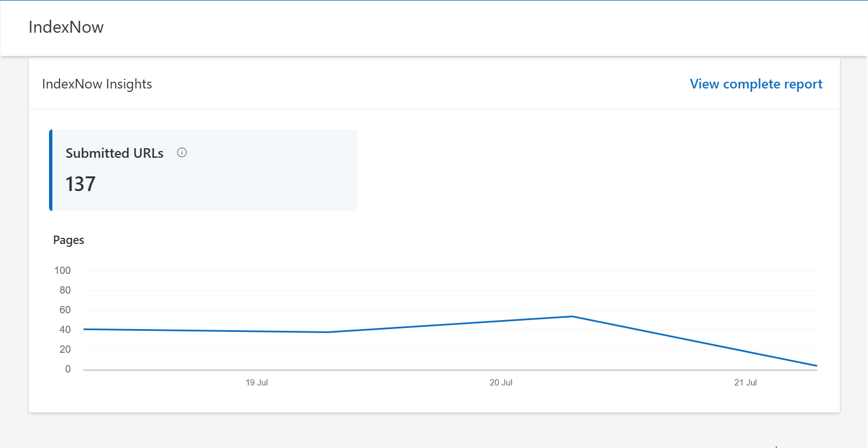
Task: Open View complete report
Action: click(x=756, y=84)
